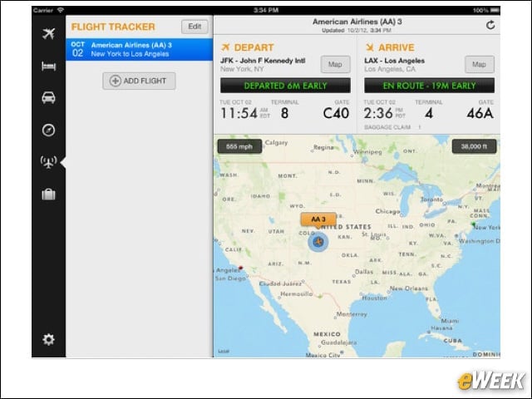
Task: Click Updated 10/2/12 timestamp text
Action: pyautogui.click(x=357, y=31)
